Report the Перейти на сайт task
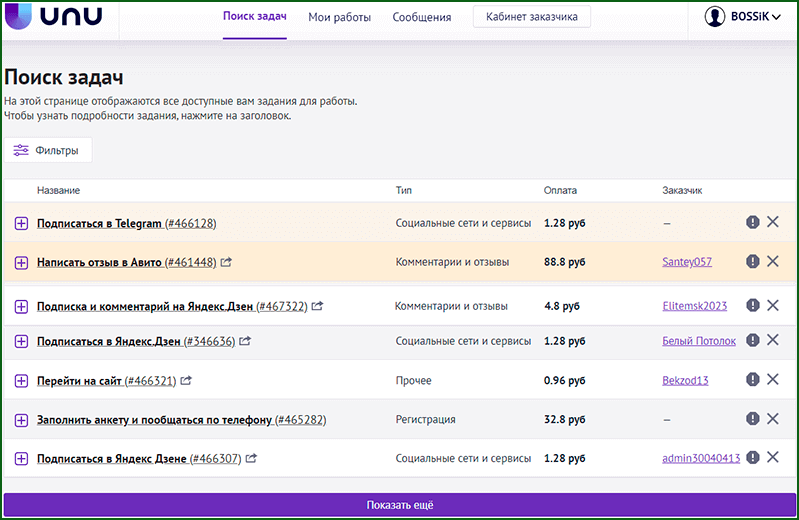Image resolution: width=799 pixels, height=520 pixels. [x=753, y=379]
